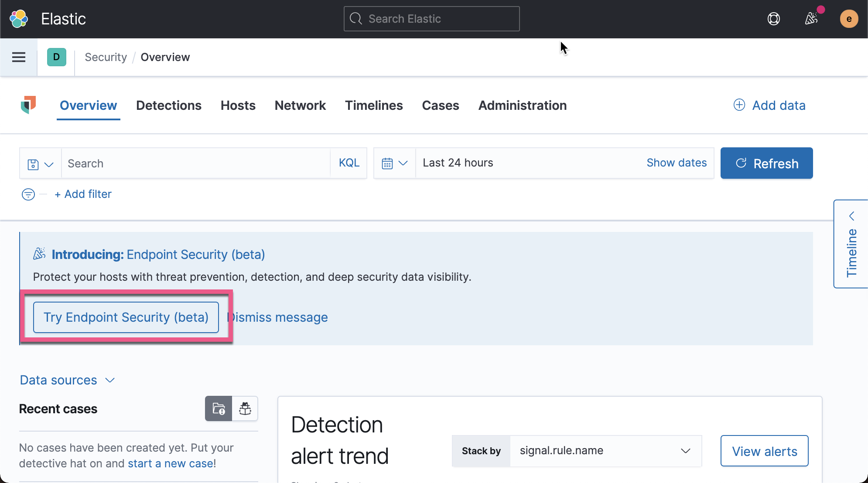The image size is (868, 483).
Task: Open the main navigation hamburger menu
Action: point(19,57)
